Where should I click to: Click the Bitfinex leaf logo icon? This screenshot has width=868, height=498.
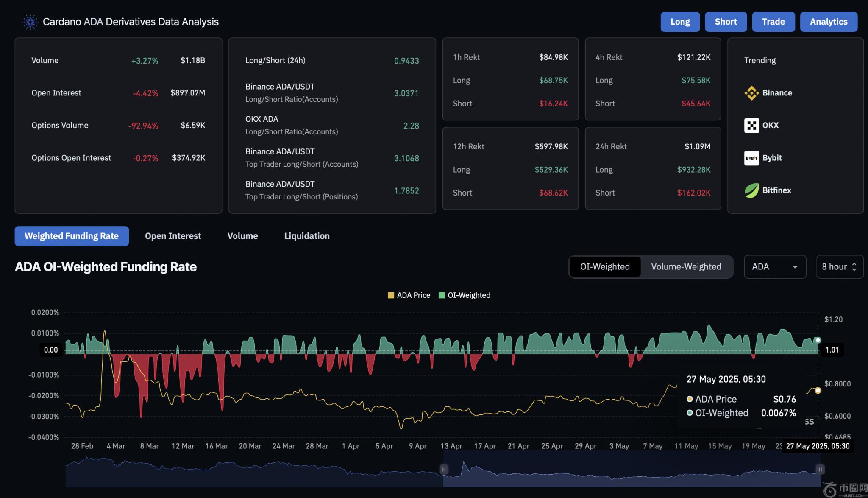(x=751, y=190)
